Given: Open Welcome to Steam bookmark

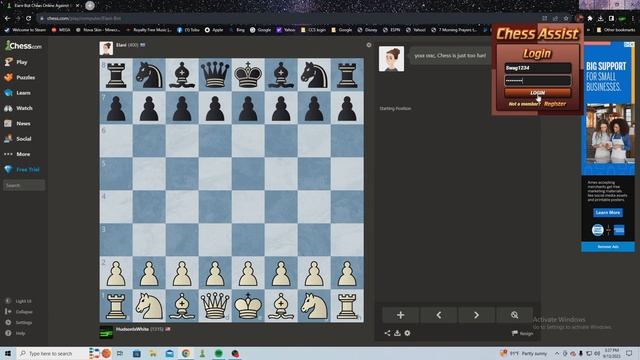Looking at the screenshot, I should coord(25,30).
